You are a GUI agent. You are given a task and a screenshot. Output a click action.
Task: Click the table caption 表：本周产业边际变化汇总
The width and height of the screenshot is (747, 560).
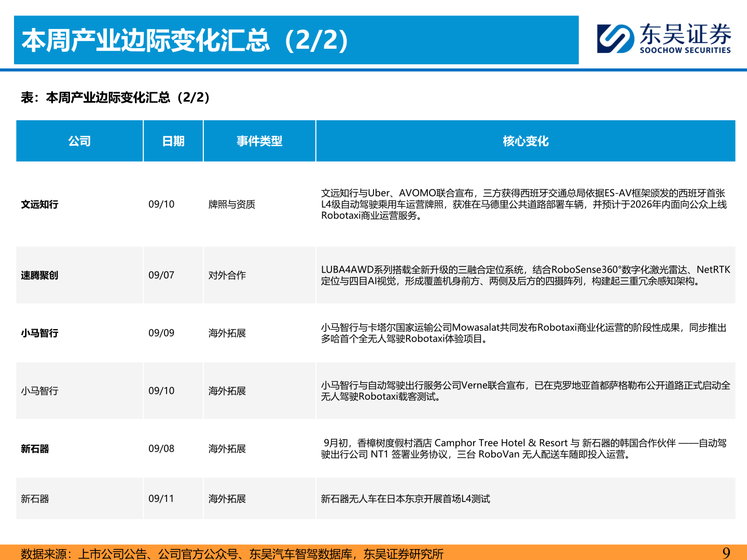(x=115, y=97)
